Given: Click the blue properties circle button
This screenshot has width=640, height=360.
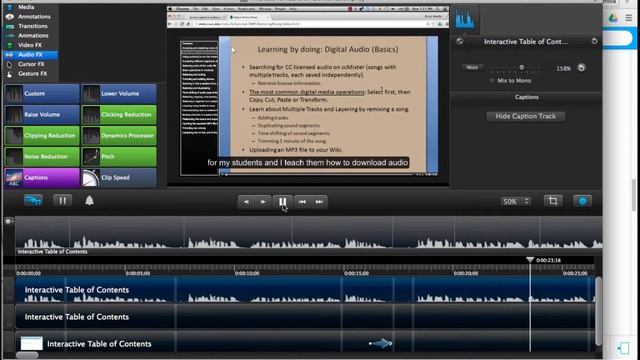Looking at the screenshot, I should click(x=582, y=201).
